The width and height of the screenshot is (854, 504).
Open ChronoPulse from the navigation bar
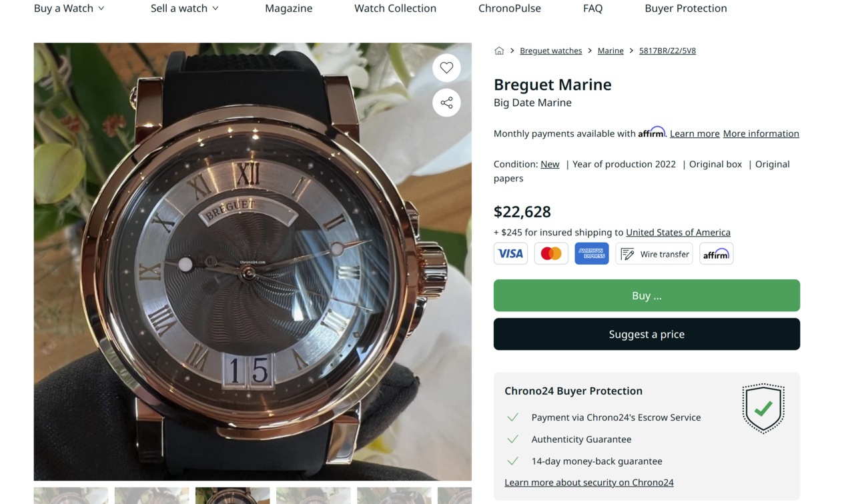click(x=510, y=9)
